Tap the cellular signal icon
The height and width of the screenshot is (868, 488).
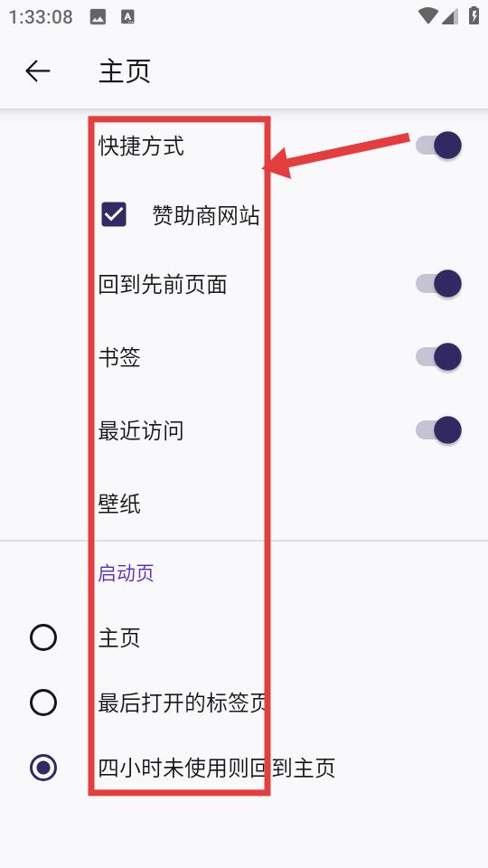[x=450, y=16]
